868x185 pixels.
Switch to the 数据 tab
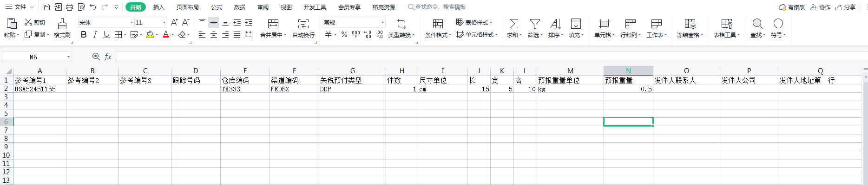pyautogui.click(x=240, y=7)
